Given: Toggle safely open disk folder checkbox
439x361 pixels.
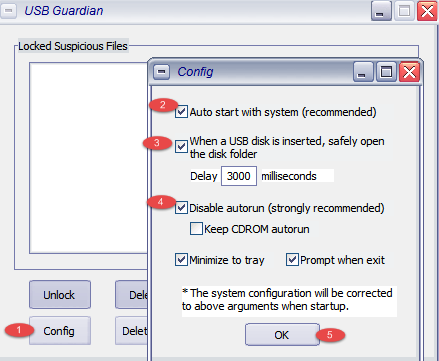Looking at the screenshot, I should tap(181, 146).
